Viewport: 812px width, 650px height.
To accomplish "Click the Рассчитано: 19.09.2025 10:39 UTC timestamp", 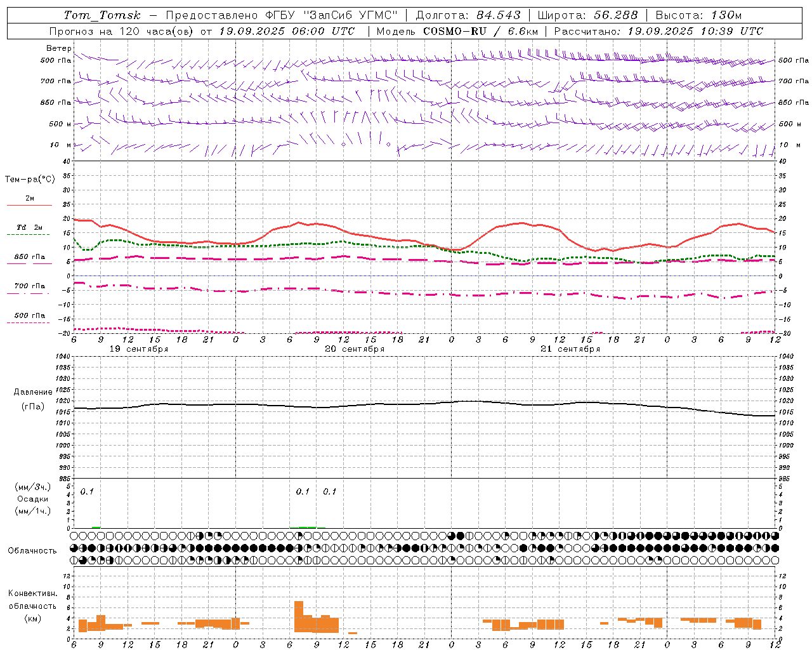I will (x=658, y=31).
